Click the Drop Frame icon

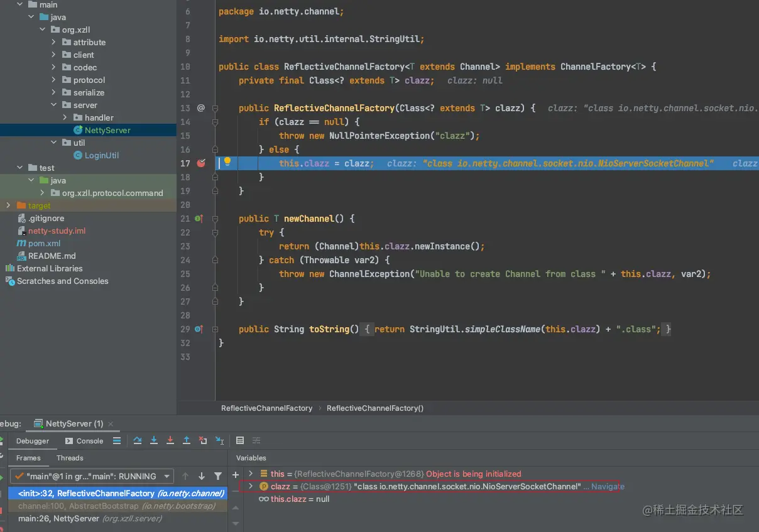tap(203, 441)
